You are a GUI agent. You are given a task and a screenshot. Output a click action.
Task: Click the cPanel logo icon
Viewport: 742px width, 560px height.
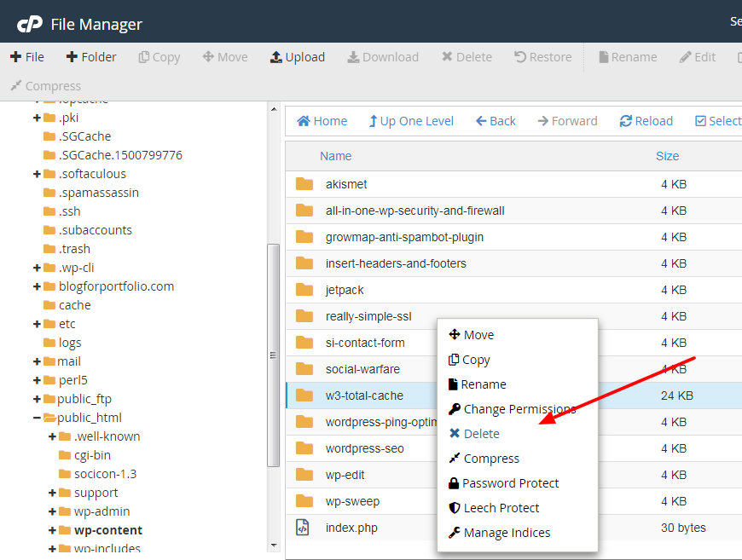click(29, 24)
